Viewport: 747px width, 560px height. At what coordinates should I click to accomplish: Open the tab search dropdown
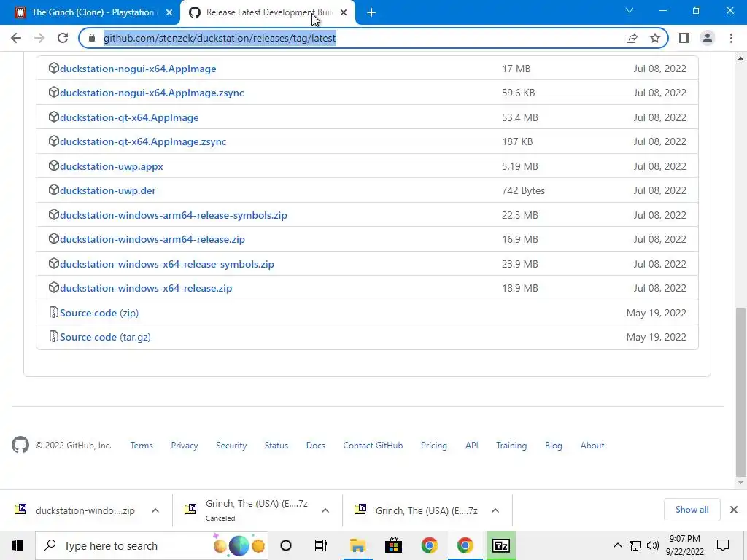(630, 10)
